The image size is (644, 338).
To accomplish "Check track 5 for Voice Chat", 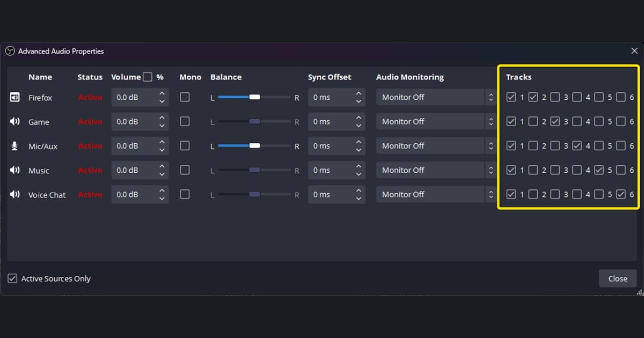I will [599, 194].
